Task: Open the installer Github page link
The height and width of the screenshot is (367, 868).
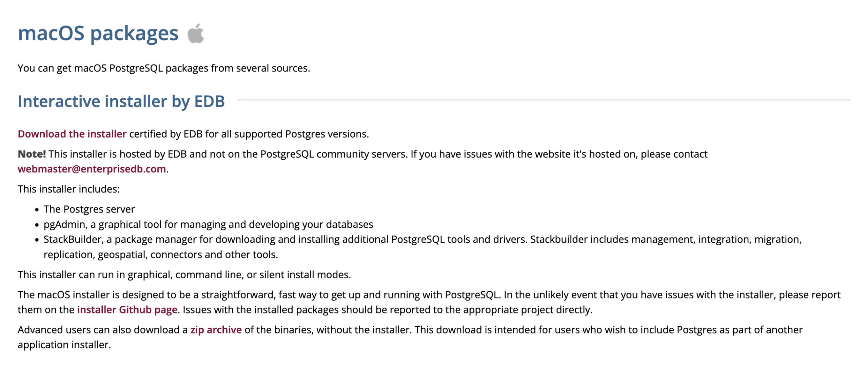Action: 127,310
